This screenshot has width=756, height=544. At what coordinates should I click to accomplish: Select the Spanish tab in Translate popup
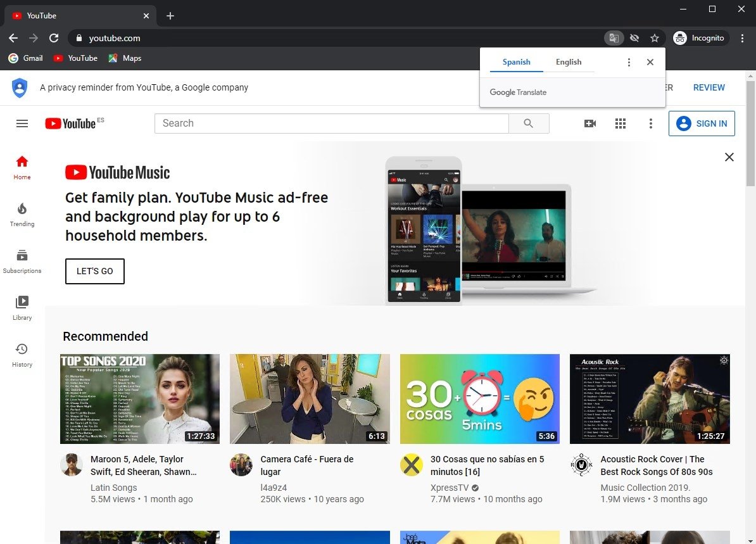pyautogui.click(x=517, y=61)
